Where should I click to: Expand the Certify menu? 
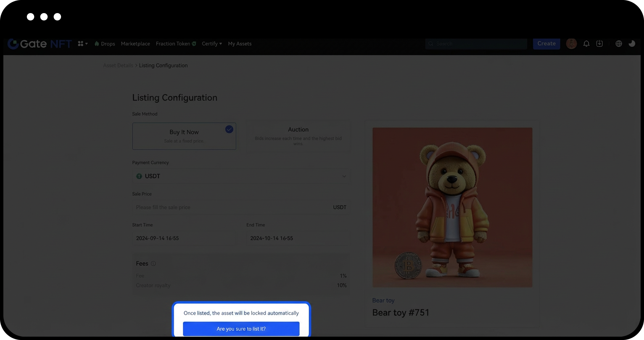pyautogui.click(x=212, y=44)
